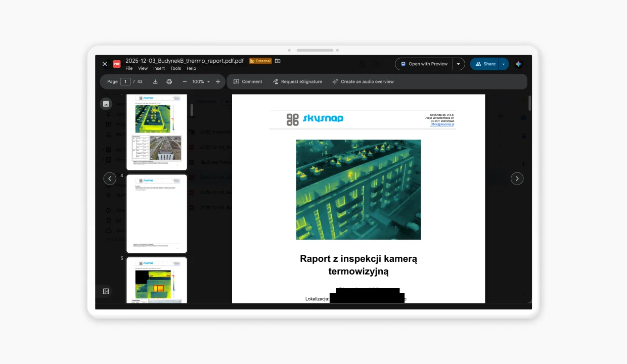Open the Tools menu

tap(175, 68)
